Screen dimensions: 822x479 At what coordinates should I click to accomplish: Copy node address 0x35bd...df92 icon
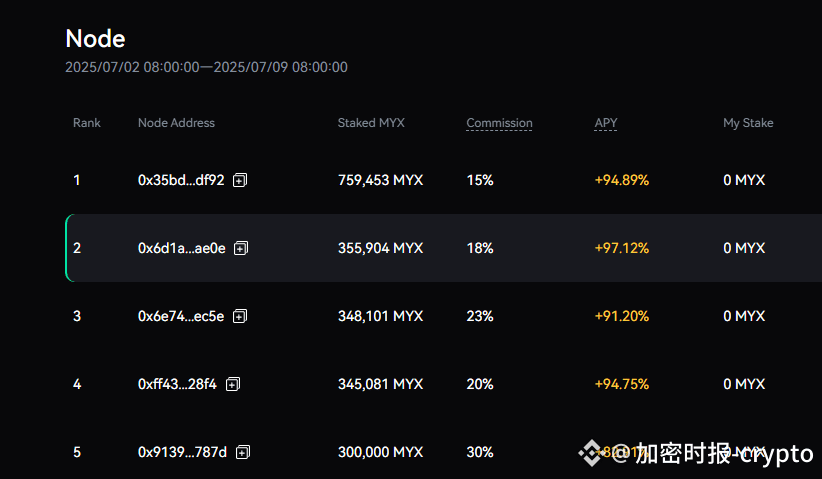[240, 180]
